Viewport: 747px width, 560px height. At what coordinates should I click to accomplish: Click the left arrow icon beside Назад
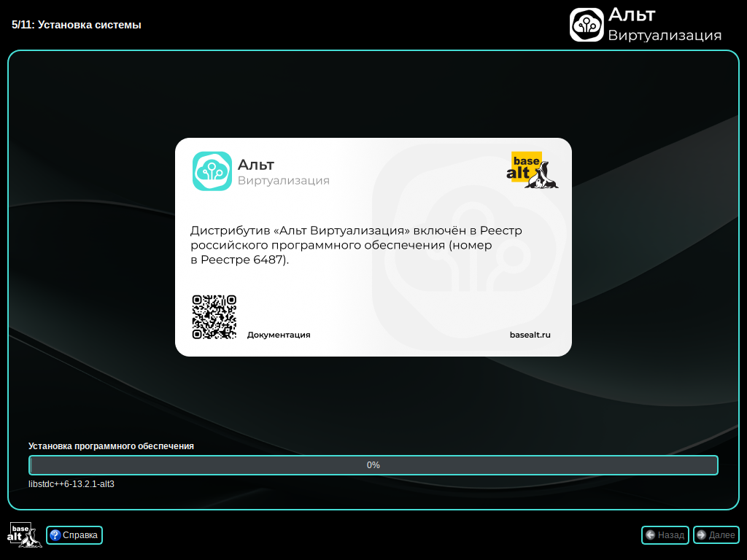(650, 535)
